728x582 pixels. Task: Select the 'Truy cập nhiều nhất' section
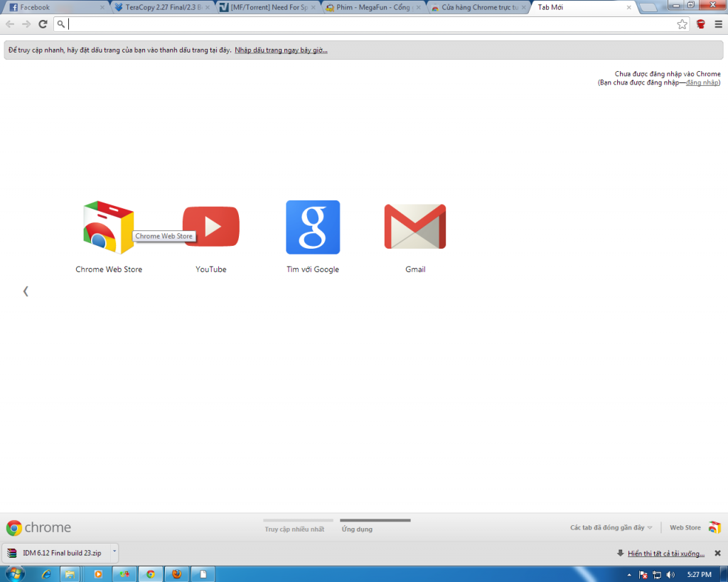coord(294,529)
